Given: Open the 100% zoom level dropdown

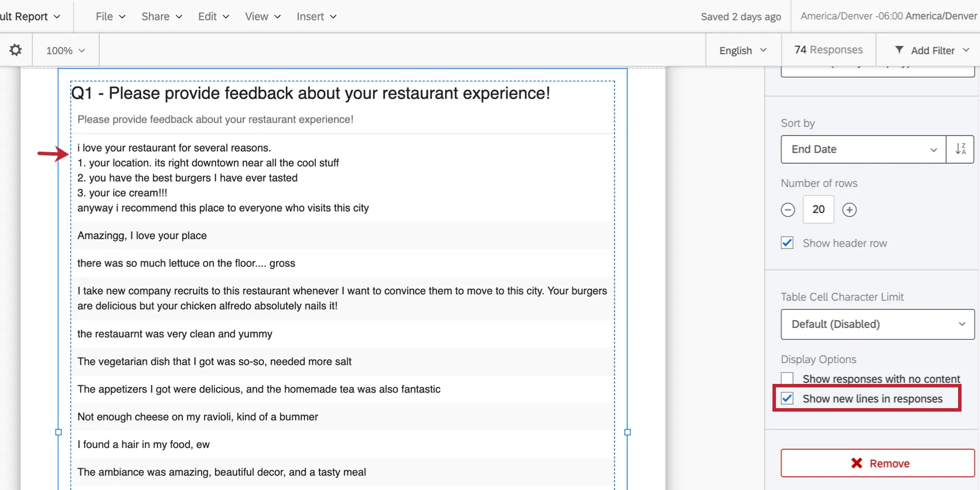Looking at the screenshot, I should (x=66, y=51).
